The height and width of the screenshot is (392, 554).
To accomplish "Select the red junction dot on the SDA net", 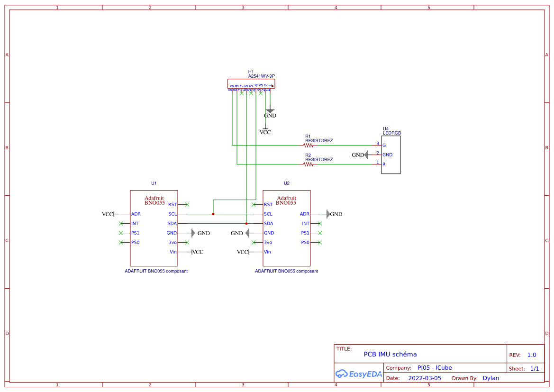I will (x=246, y=223).
